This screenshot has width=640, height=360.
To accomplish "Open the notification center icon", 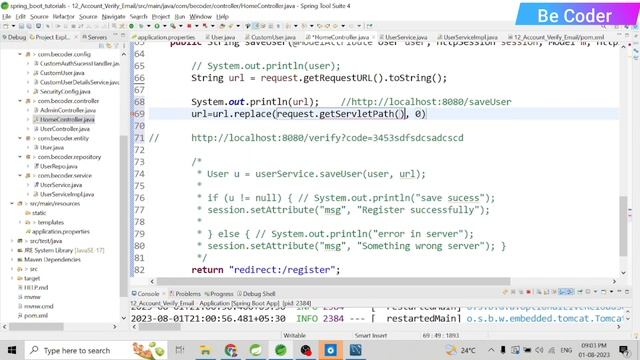I will pos(623,350).
